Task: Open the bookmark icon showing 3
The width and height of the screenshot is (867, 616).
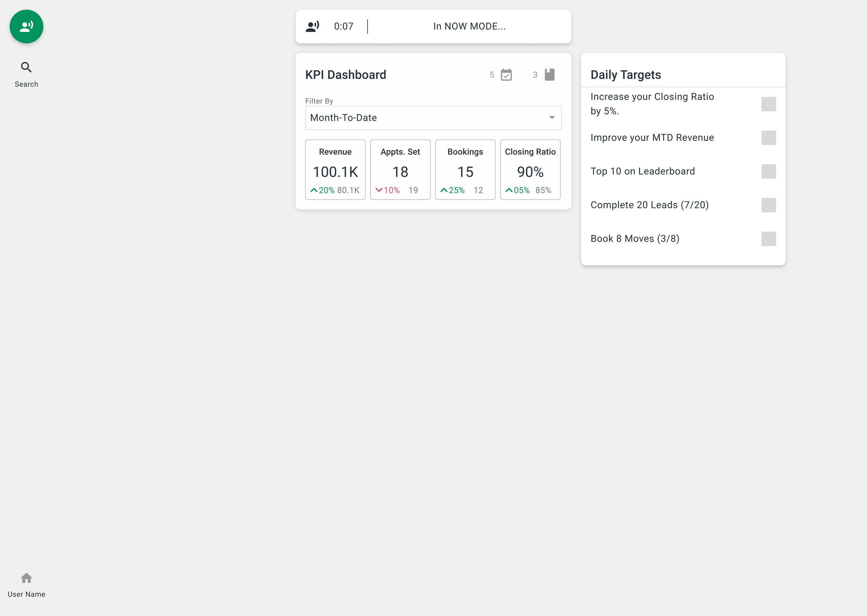Action: pyautogui.click(x=549, y=75)
